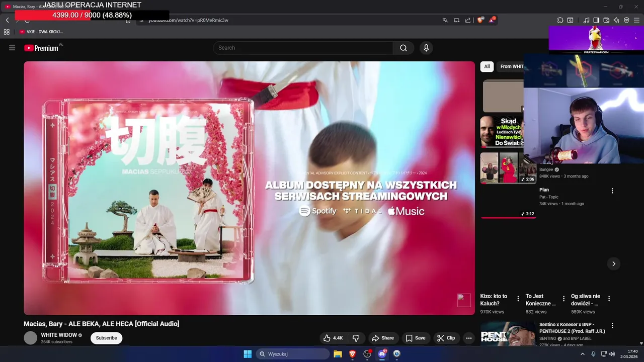The height and width of the screenshot is (362, 644).
Task: Open VKIE - DWA KROKI bookmark
Action: pyautogui.click(x=41, y=32)
